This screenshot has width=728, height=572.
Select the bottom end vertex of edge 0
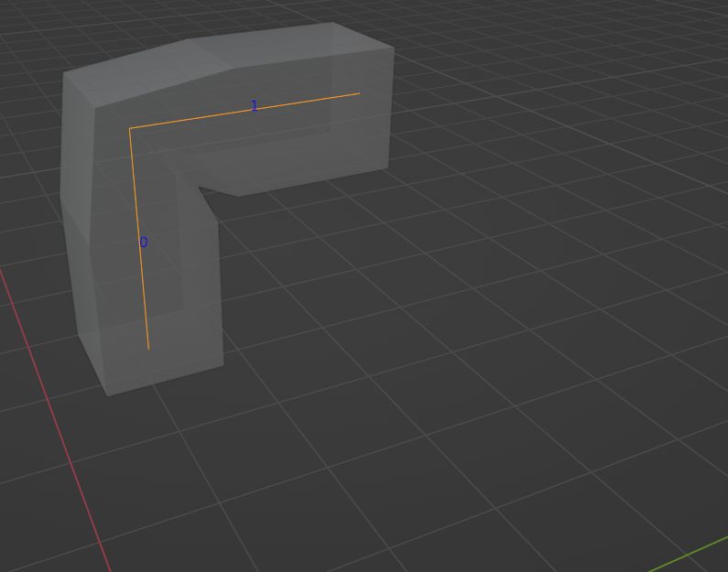pos(148,350)
